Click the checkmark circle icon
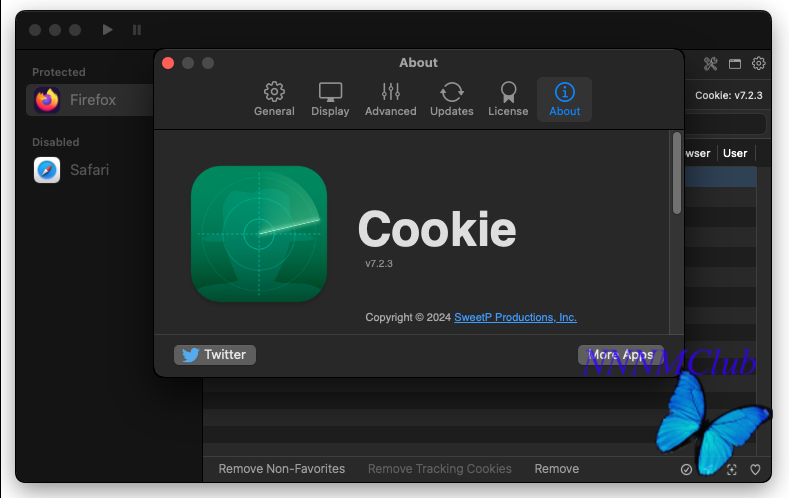 (x=686, y=469)
